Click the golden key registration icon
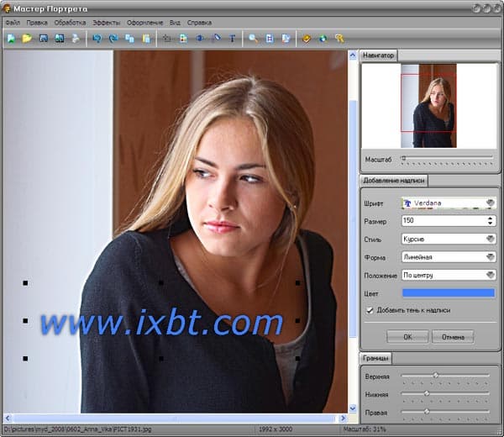Viewport: 504px width, 437px height. 339,39
